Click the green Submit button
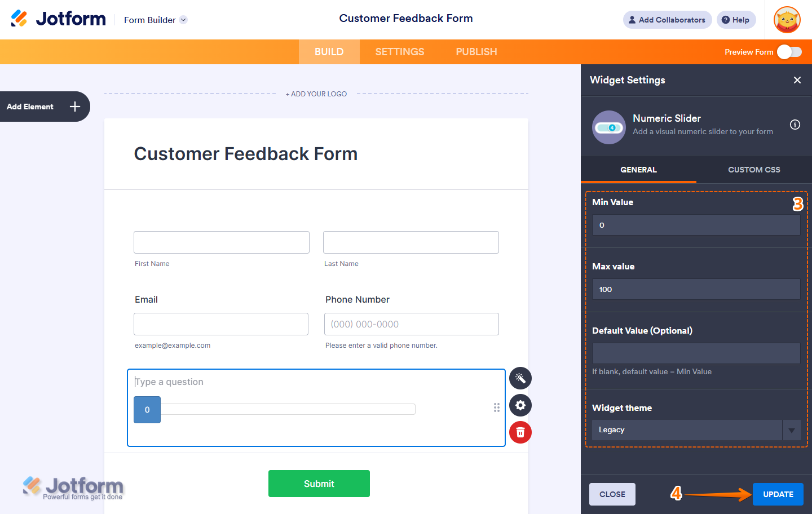The height and width of the screenshot is (514, 812). pos(319,484)
